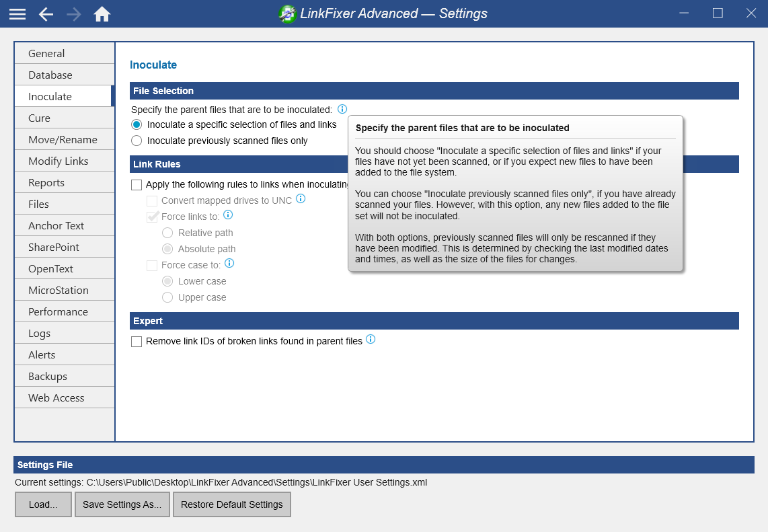Open the hamburger menu

[17, 13]
